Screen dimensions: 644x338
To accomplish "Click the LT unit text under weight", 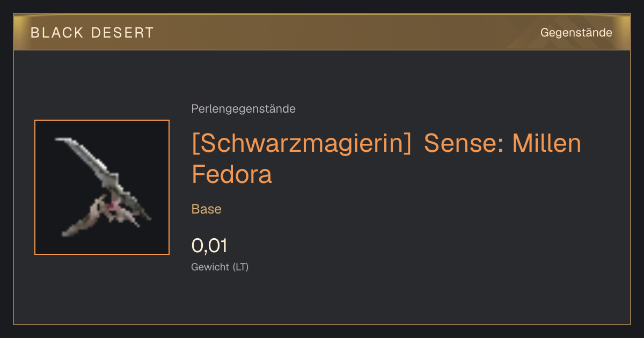I will tap(240, 267).
